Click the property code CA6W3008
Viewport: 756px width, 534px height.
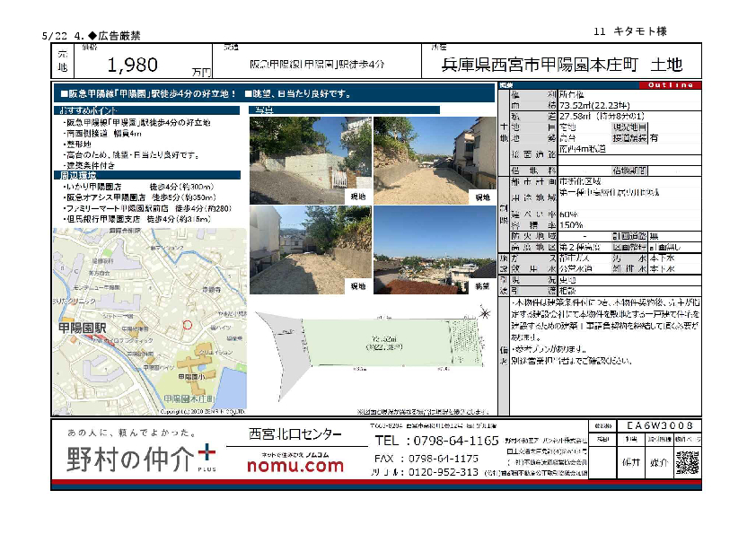659,425
